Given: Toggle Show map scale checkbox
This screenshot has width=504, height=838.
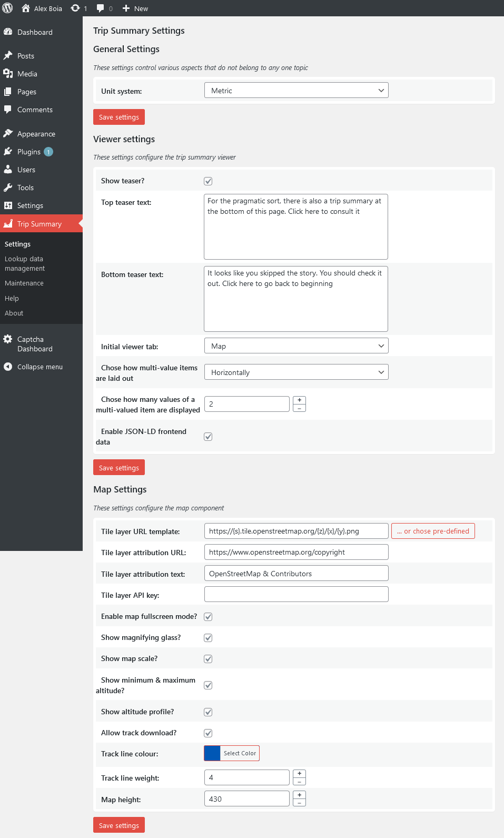Looking at the screenshot, I should pos(208,659).
